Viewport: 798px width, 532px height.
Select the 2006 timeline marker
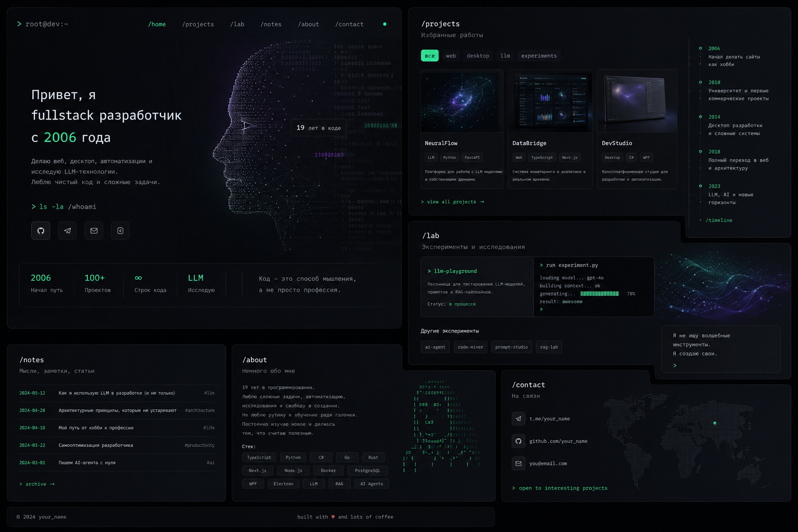(700, 48)
